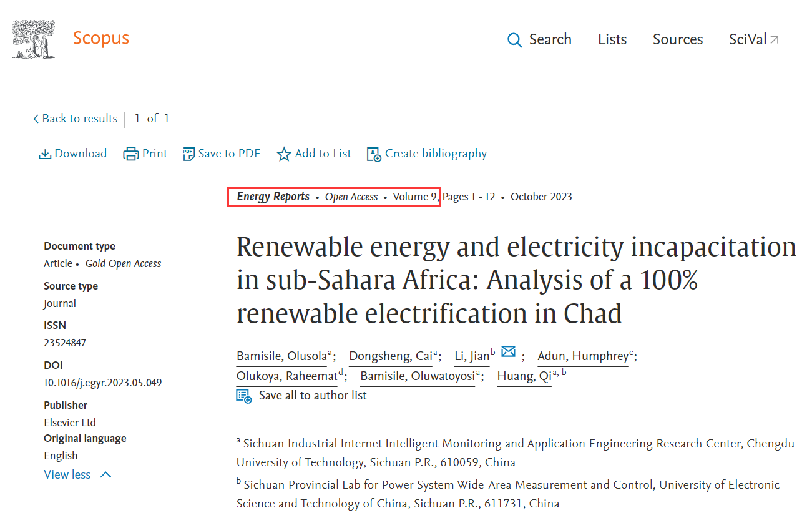This screenshot has width=812, height=513.
Task: Click the Print printer icon
Action: click(x=131, y=154)
